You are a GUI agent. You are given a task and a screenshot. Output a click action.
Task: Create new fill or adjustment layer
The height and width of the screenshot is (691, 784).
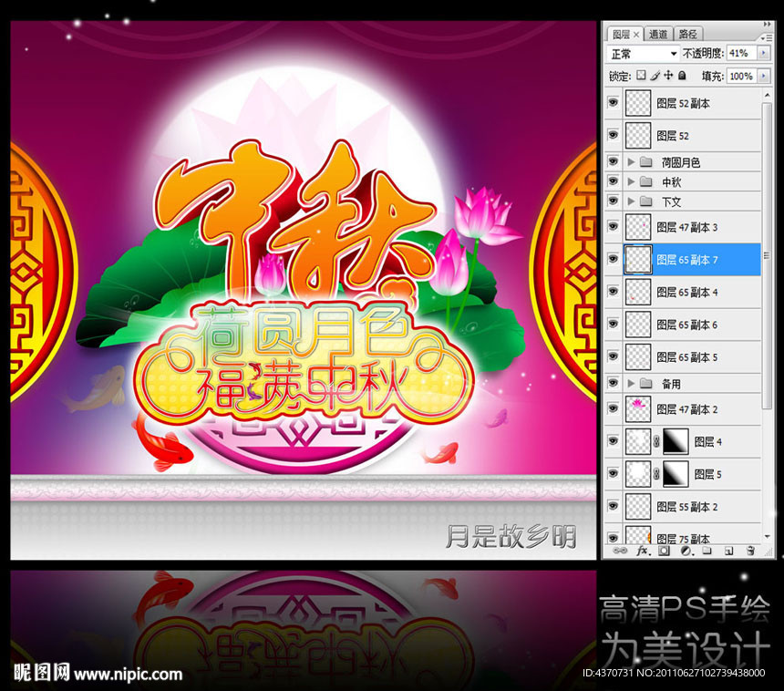(686, 551)
